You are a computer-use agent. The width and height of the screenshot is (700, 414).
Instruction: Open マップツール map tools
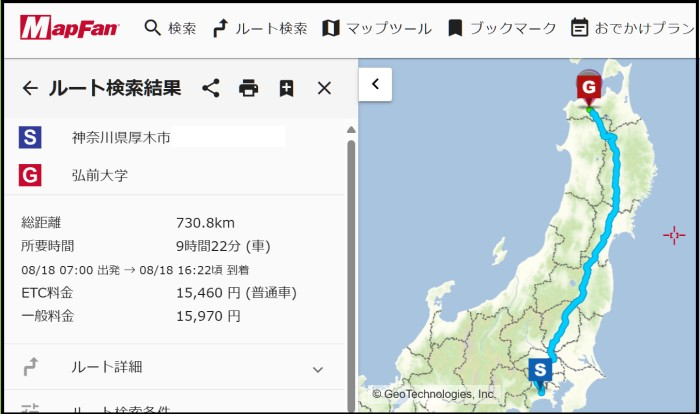tap(376, 28)
